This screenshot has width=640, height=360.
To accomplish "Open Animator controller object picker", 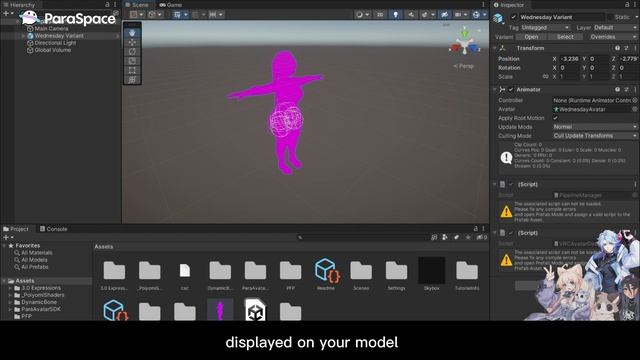I will click(x=635, y=100).
